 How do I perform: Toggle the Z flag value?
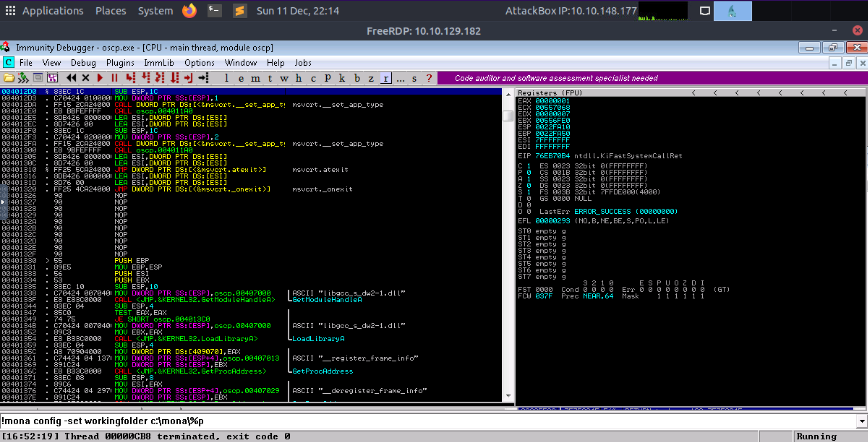click(x=529, y=185)
